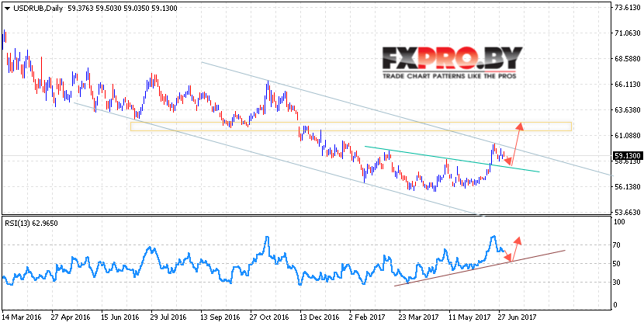This screenshot has width=644, height=326.
Task: Open the USDRUB,Daily chart title dropdown arrow
Action: click(7, 9)
